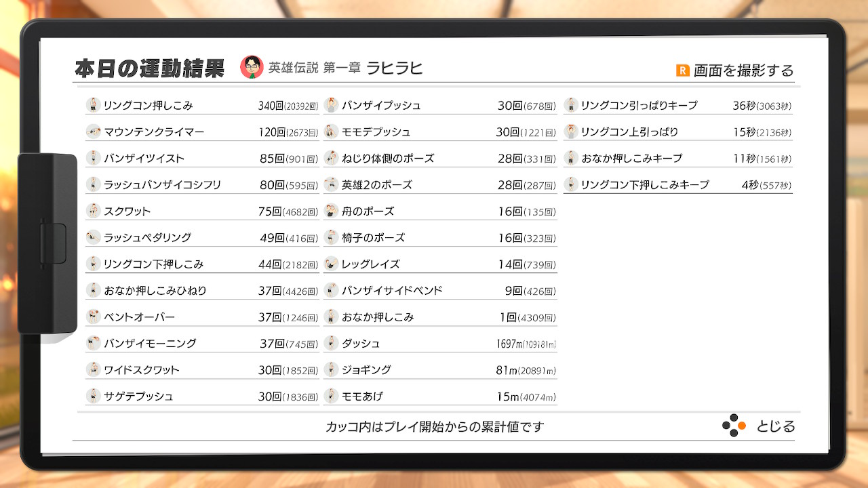Click the 椅子のポーズ exercise icon
The height and width of the screenshot is (488, 868).
click(331, 237)
